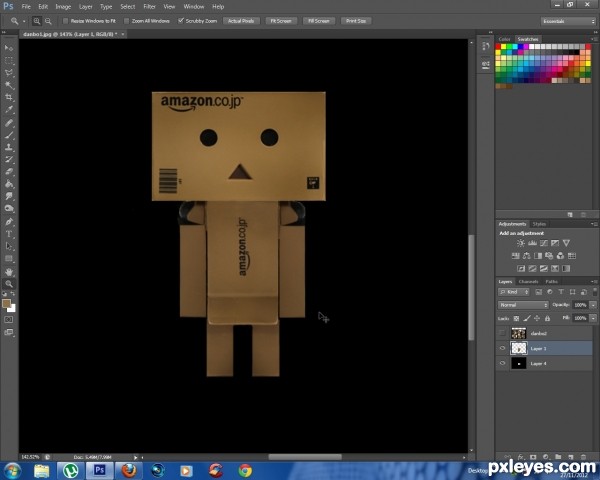Click the foreground color swatch
The image size is (600, 480).
click(x=7, y=304)
